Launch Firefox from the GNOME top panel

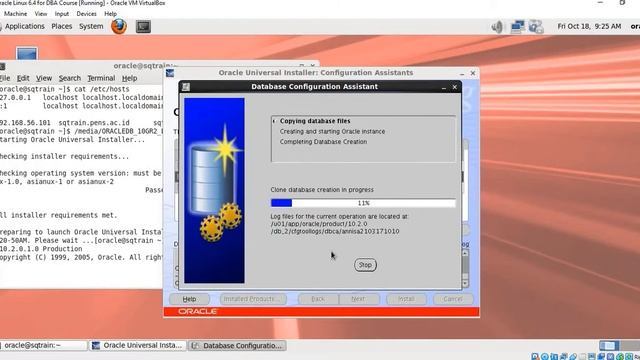[x=119, y=27]
